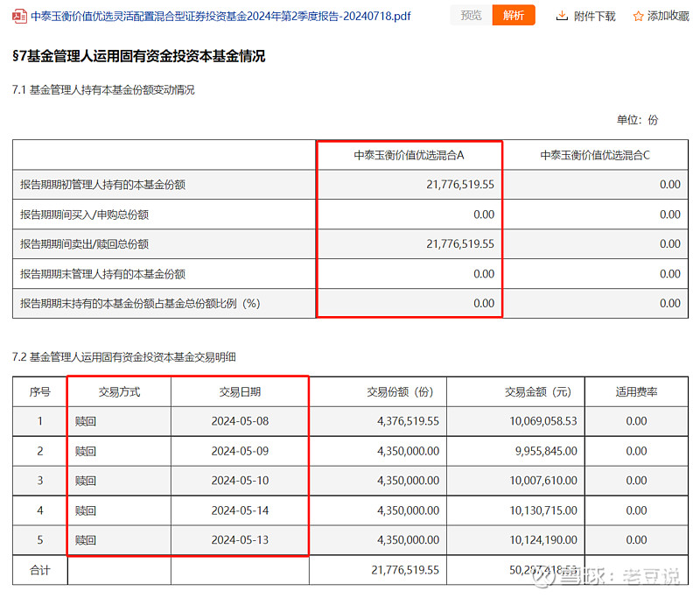Click the 交易方式 column header

tap(119, 391)
